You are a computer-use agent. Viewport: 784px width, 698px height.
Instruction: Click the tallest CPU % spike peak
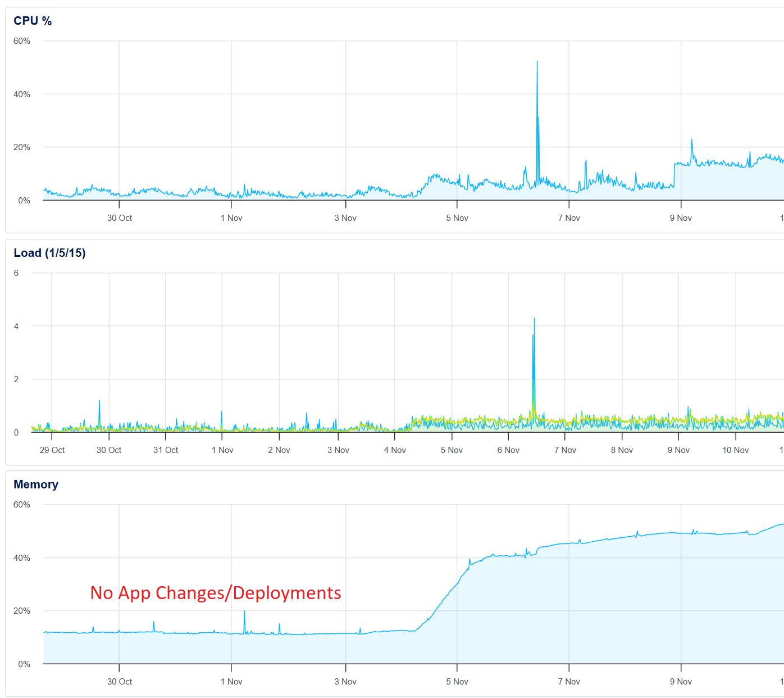pos(537,62)
